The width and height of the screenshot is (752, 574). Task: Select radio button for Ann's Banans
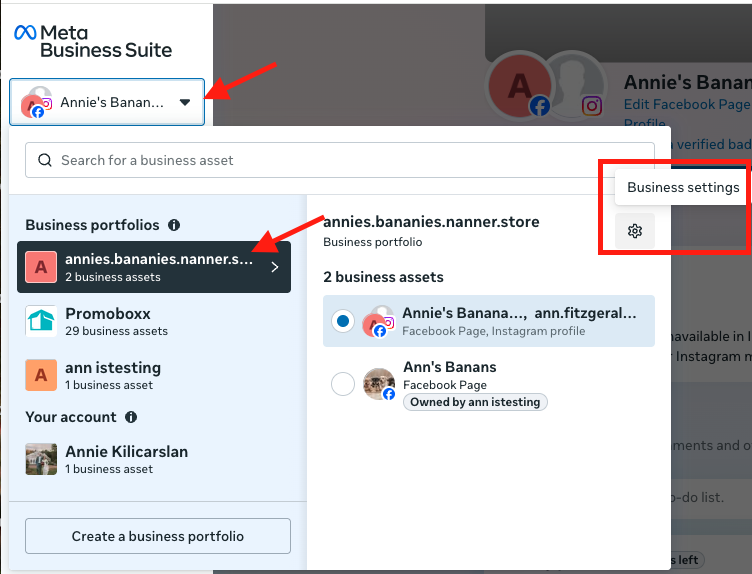pyautogui.click(x=343, y=384)
